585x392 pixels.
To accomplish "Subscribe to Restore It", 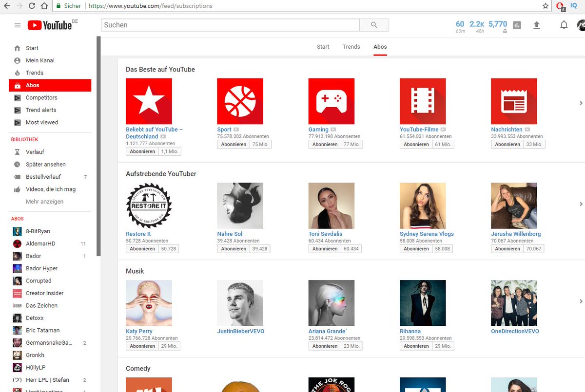I will 142,248.
